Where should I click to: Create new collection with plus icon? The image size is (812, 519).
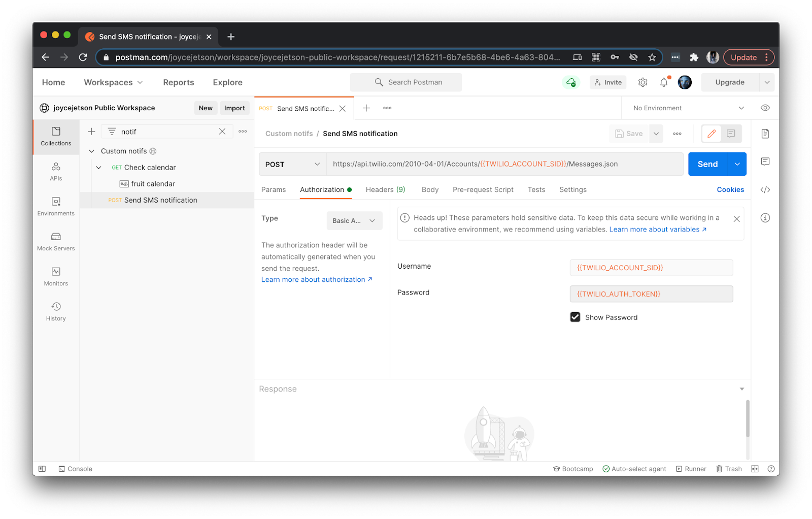pyautogui.click(x=91, y=132)
